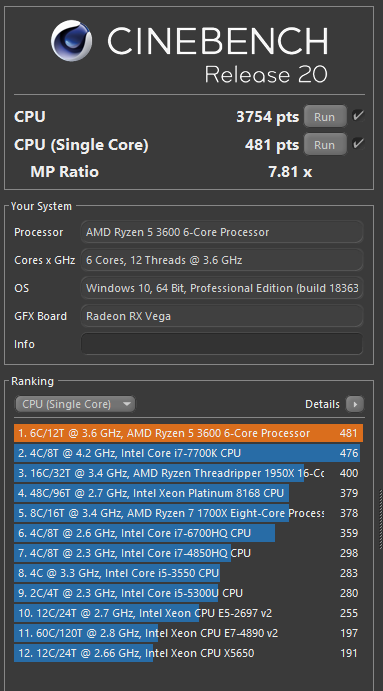Screen dimensions: 383x691
Task: Open the CPU (Single Core) ranking dropdown
Action: (x=75, y=404)
